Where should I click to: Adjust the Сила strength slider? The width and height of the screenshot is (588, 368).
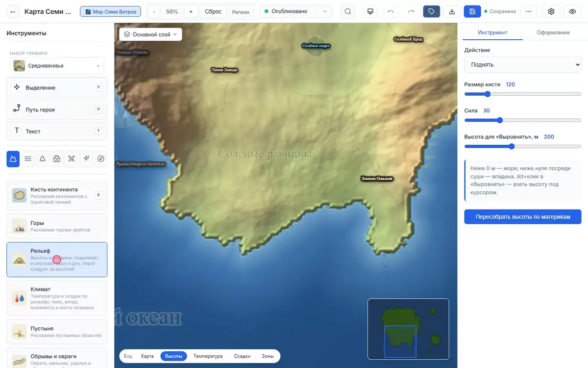[x=523, y=120]
